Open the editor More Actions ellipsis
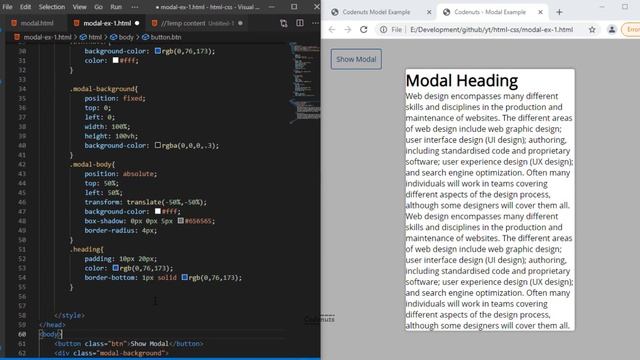This screenshot has width=640, height=360. tap(316, 23)
